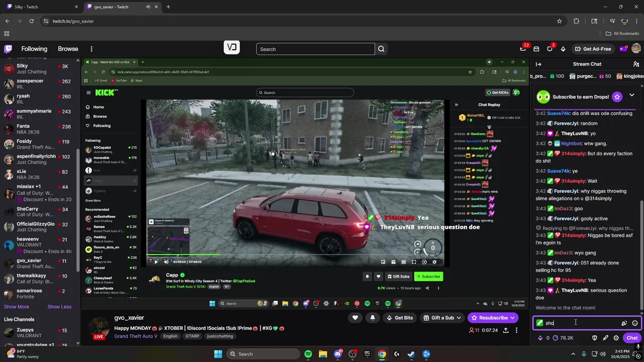Open OBS Studio from the taskbar
The height and width of the screenshot is (362, 644).
coord(352,354)
